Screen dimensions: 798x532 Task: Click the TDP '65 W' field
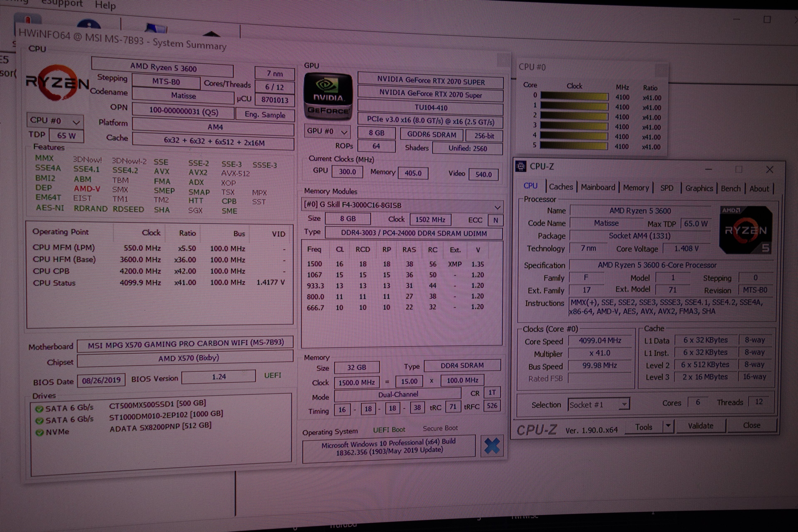click(66, 136)
